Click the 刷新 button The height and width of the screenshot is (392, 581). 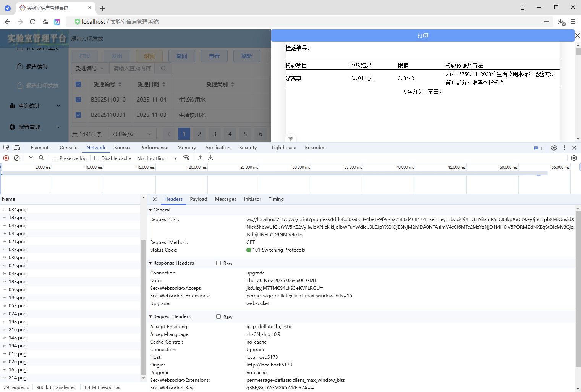(x=247, y=56)
